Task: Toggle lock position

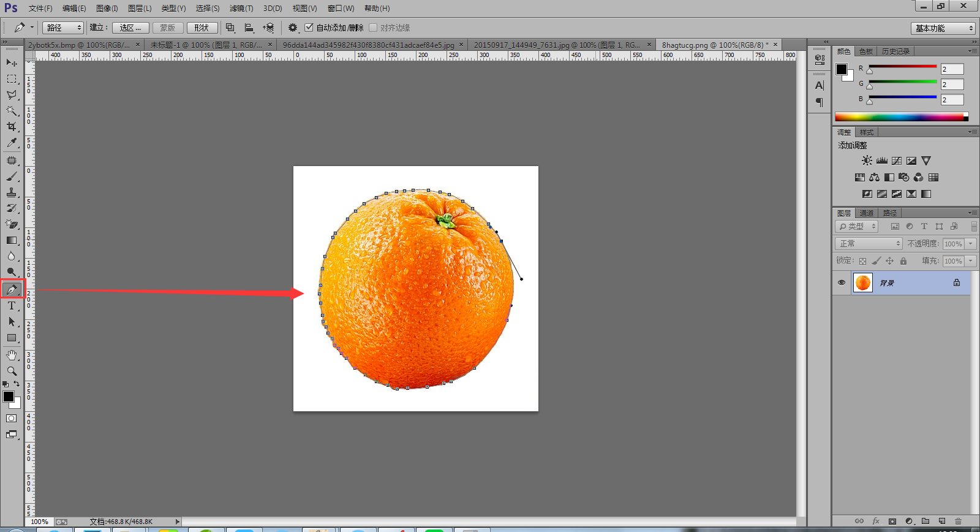Action: pos(889,261)
